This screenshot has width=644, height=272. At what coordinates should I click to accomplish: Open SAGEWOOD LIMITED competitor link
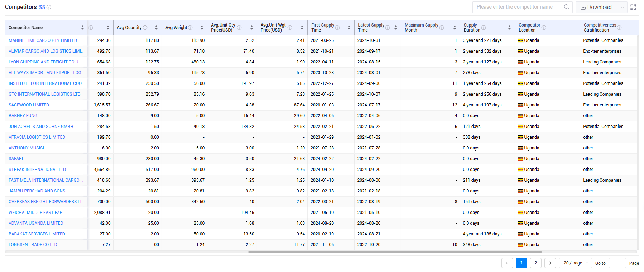[29, 105]
